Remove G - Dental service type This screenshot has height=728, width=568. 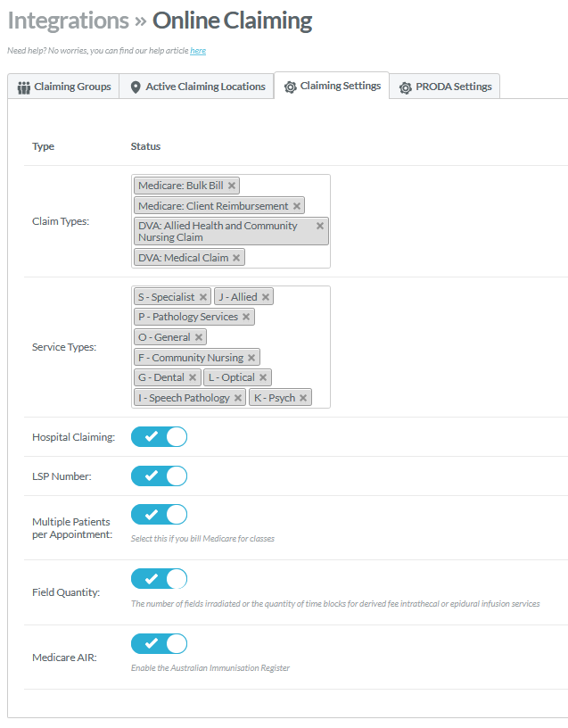tap(193, 377)
